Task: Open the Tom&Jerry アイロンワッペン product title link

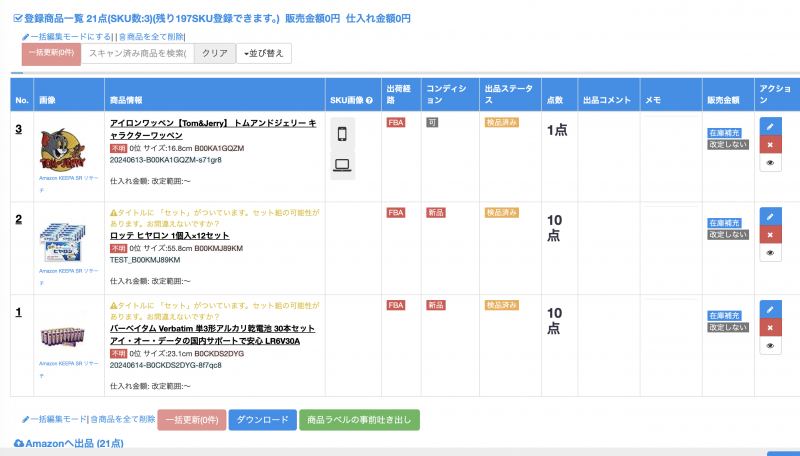Action: click(213, 129)
